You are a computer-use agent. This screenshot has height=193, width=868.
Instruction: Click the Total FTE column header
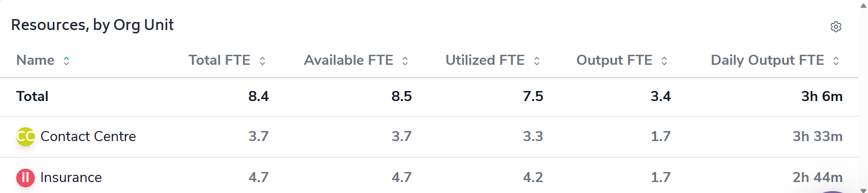coord(220,61)
